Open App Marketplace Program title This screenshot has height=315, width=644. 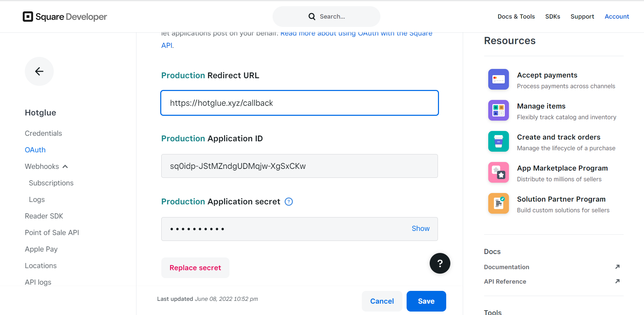pos(562,168)
